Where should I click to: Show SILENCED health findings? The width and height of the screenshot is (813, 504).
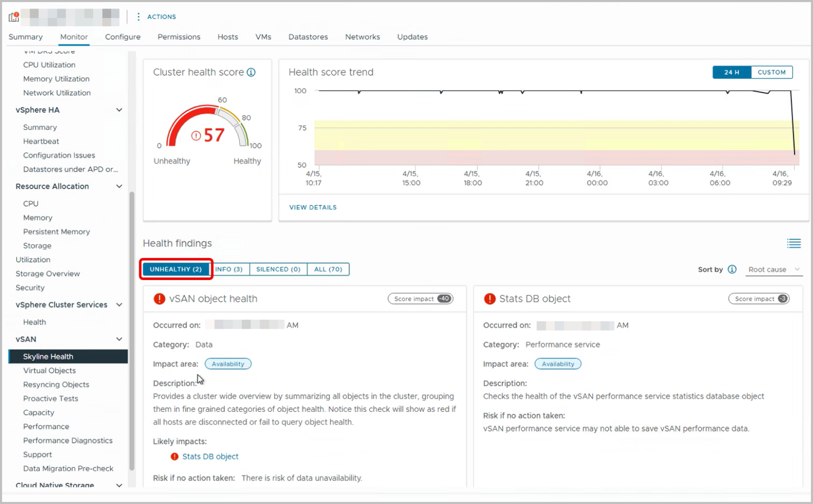click(278, 269)
